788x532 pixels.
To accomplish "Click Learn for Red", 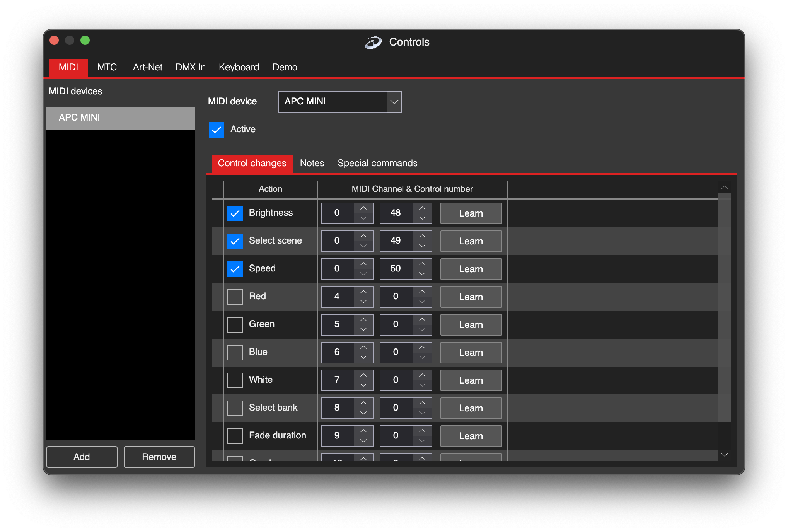I will (471, 297).
